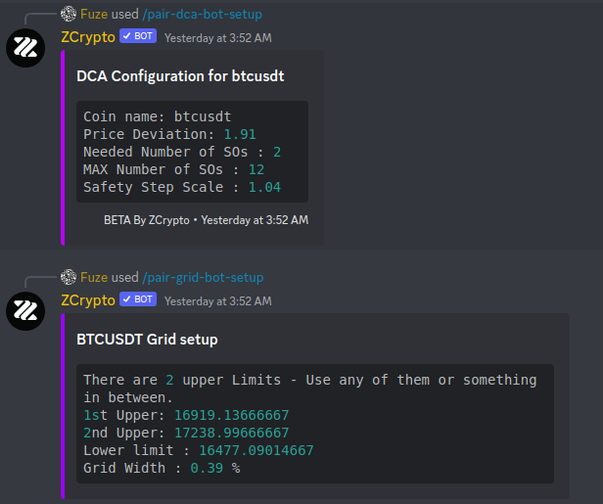The image size is (603, 504).
Task: Open the /pair-dca-bot-setup command link
Action: pyautogui.click(x=202, y=15)
